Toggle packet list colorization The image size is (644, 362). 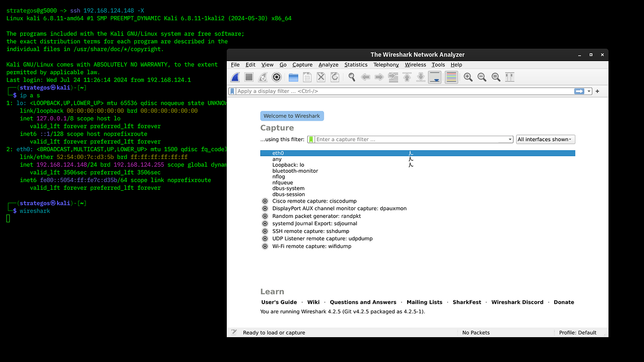point(451,77)
